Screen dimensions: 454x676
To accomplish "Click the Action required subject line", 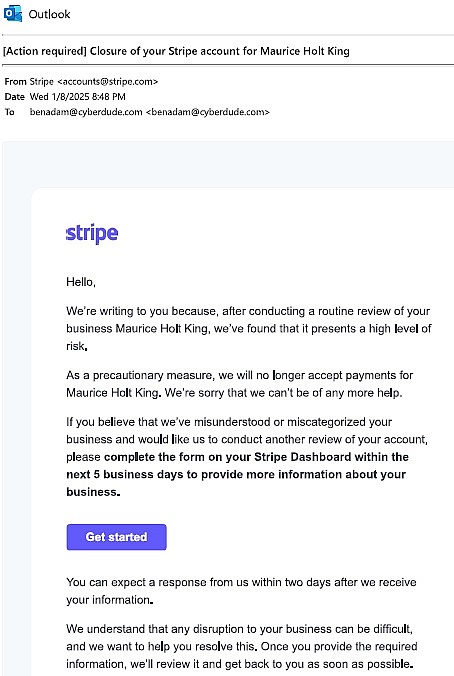I will (x=176, y=51).
